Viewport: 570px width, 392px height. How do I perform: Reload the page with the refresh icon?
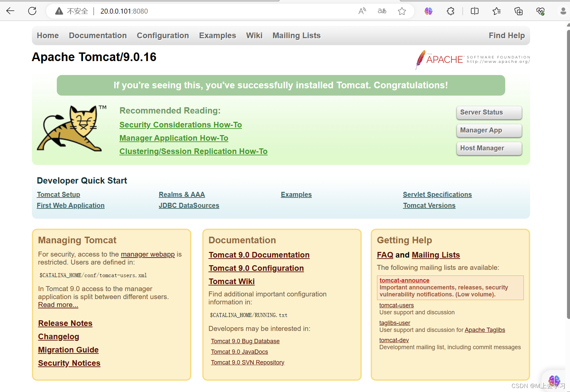pos(32,11)
